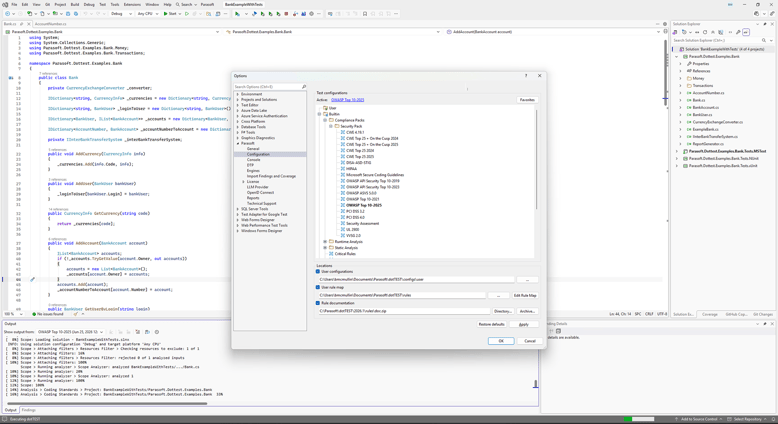This screenshot has height=424, width=778.
Task: Expand the License subnode under Parasoft
Action: point(243,182)
